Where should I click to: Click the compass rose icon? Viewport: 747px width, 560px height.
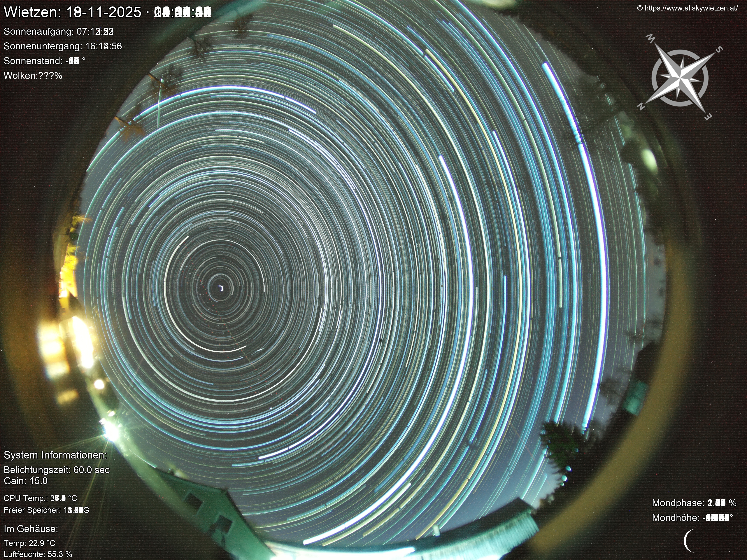coord(680,78)
